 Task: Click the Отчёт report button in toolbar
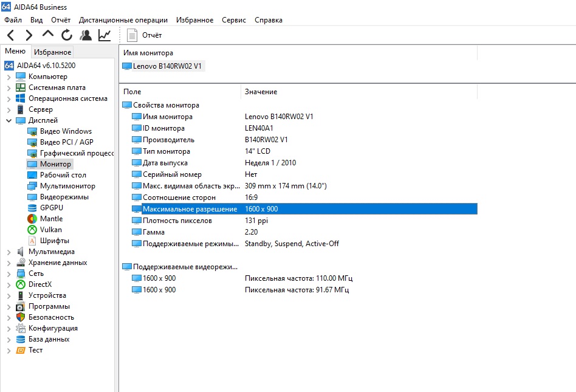(144, 35)
